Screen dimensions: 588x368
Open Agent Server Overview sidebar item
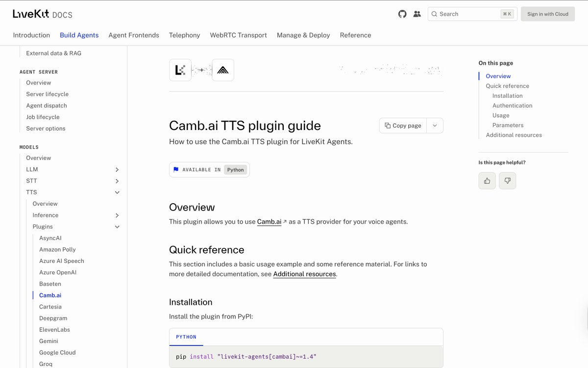pos(39,83)
